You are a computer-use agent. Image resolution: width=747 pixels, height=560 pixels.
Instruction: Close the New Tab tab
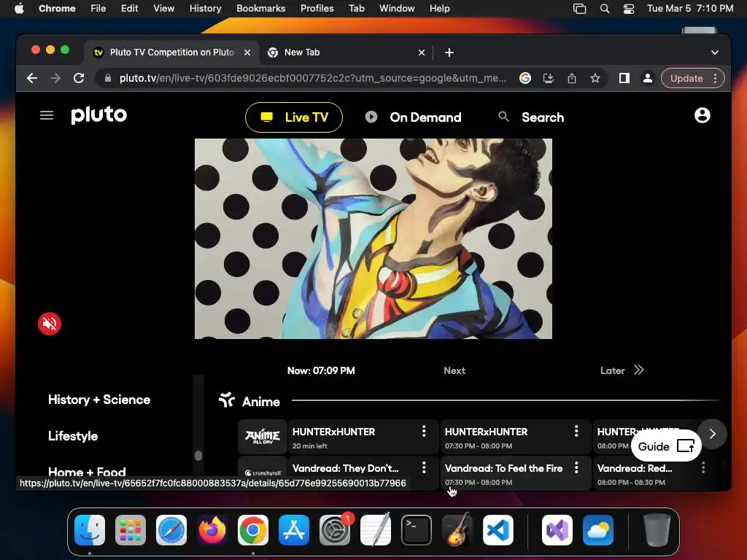pos(421,52)
